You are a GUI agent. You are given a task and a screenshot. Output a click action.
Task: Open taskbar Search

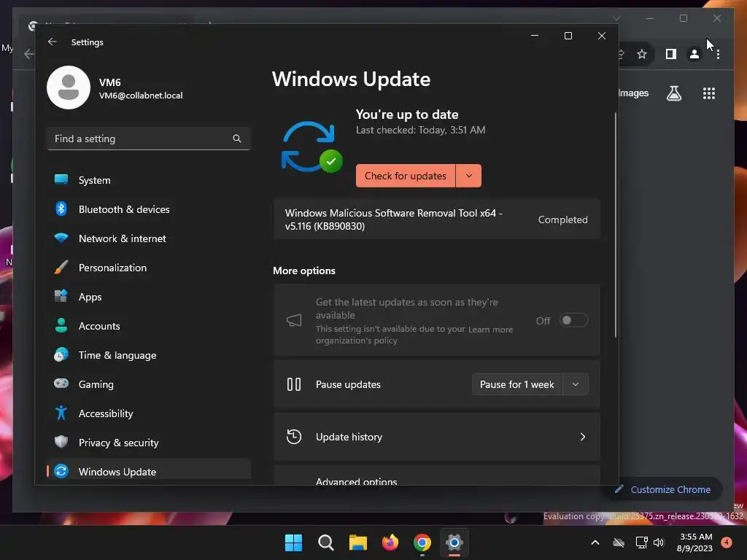pyautogui.click(x=326, y=542)
